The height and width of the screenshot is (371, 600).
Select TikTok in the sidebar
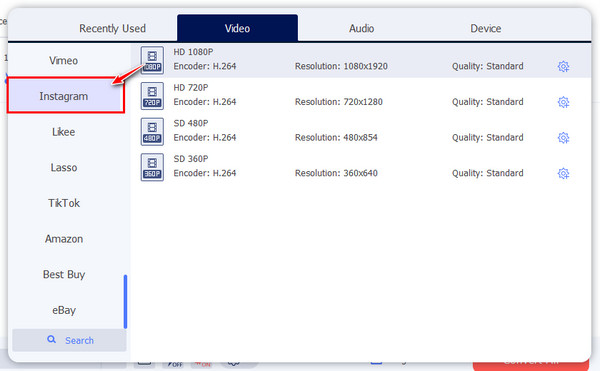coord(64,203)
